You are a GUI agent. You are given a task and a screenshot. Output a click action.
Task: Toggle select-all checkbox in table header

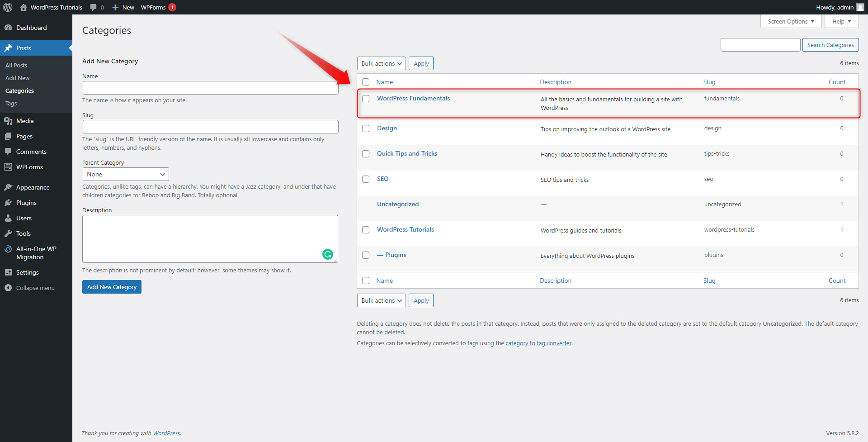[x=366, y=82]
